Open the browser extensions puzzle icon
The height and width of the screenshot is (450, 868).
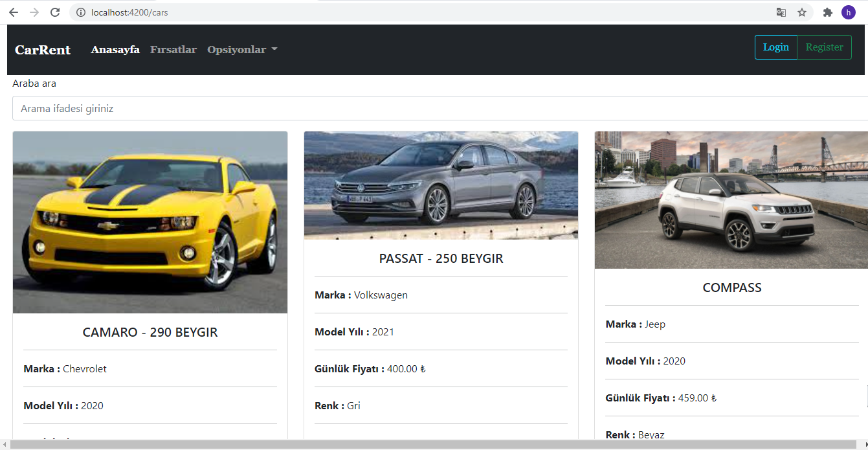click(x=827, y=12)
